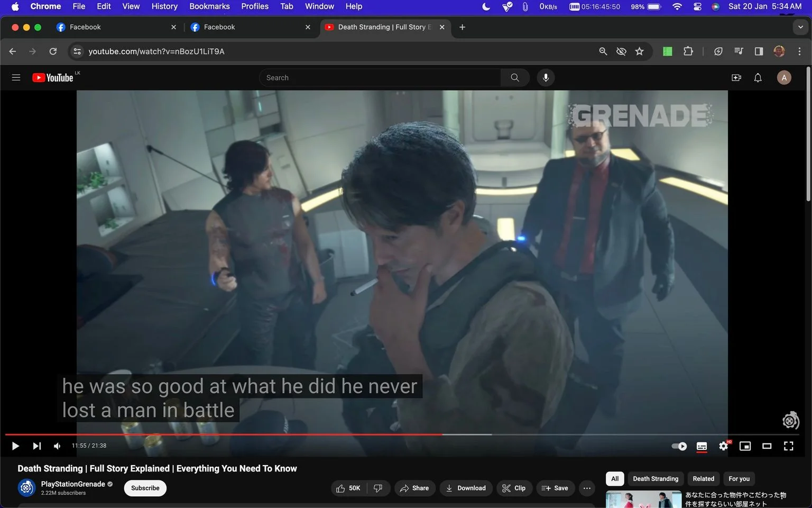Enable miniplayer mode
This screenshot has height=508, width=812.
coord(745,446)
